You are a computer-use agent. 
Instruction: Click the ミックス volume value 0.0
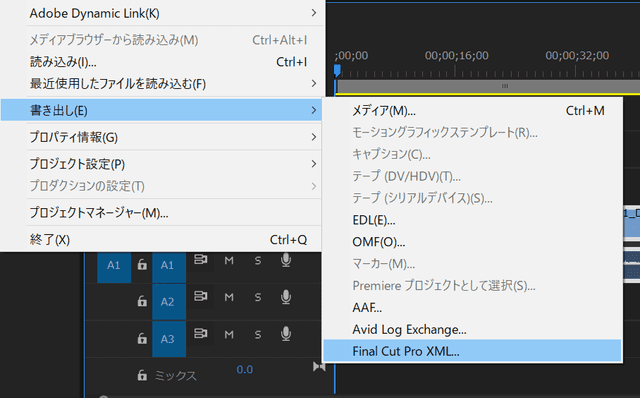coord(244,370)
